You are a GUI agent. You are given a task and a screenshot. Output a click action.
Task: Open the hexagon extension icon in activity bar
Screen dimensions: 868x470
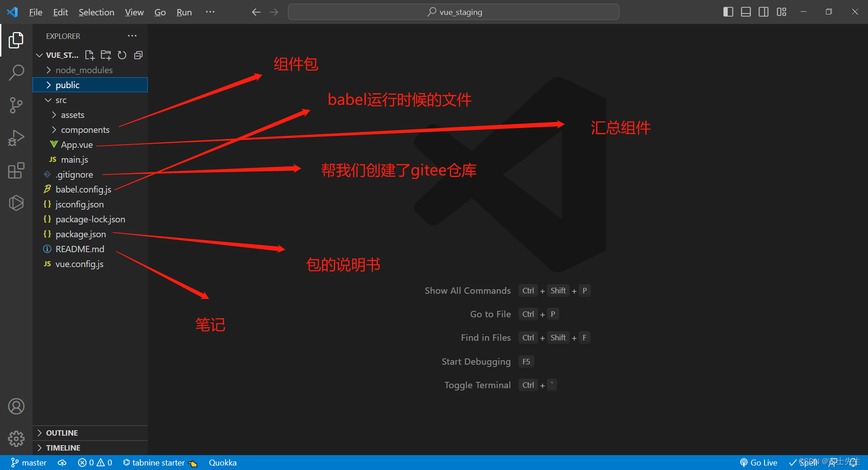[16, 203]
